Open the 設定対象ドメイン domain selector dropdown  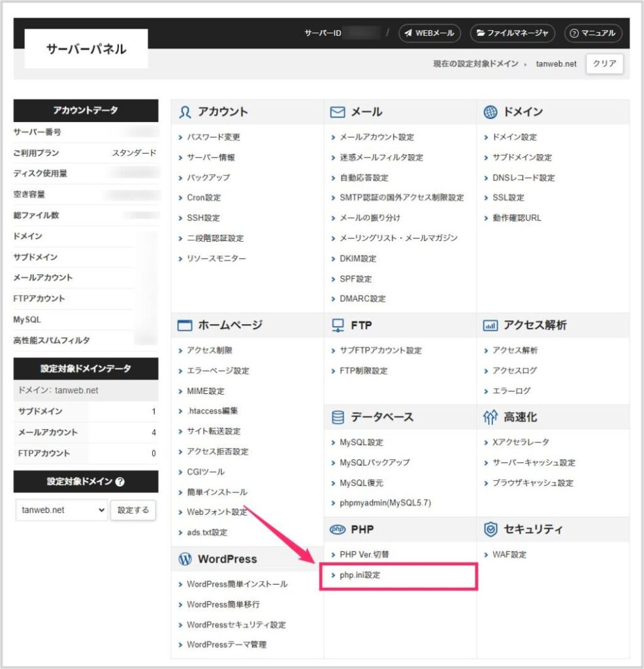(61, 510)
